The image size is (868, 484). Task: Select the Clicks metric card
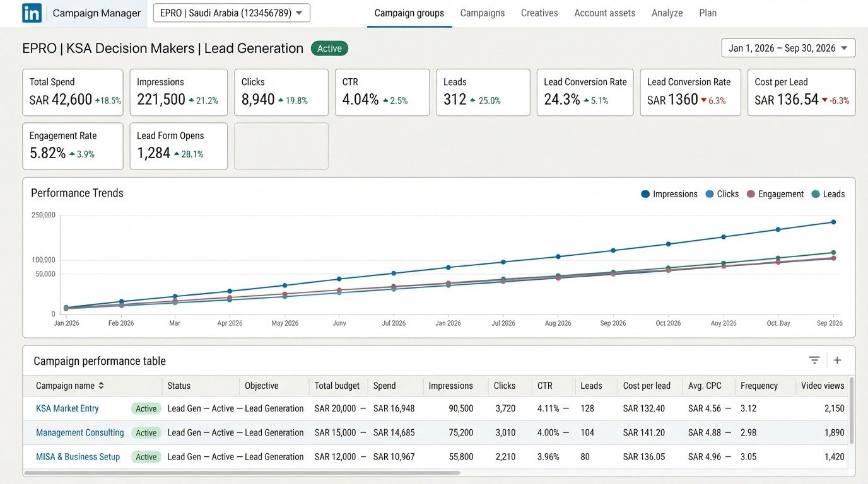pos(281,92)
